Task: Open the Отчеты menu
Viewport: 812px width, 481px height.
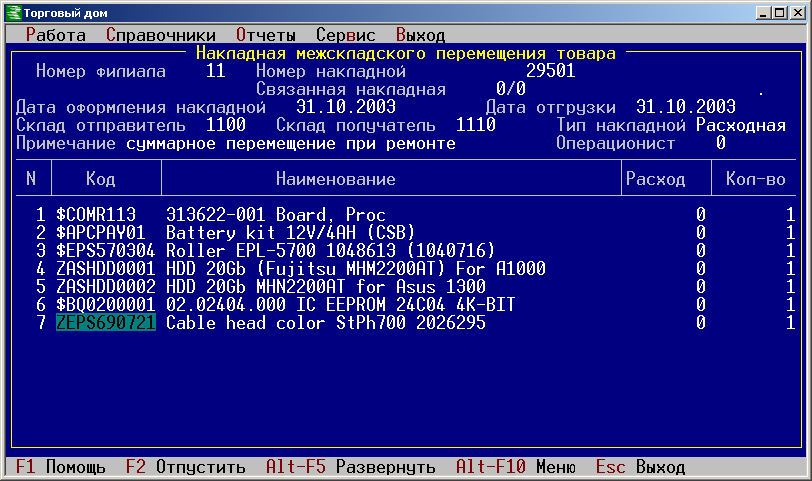Action: pyautogui.click(x=266, y=35)
